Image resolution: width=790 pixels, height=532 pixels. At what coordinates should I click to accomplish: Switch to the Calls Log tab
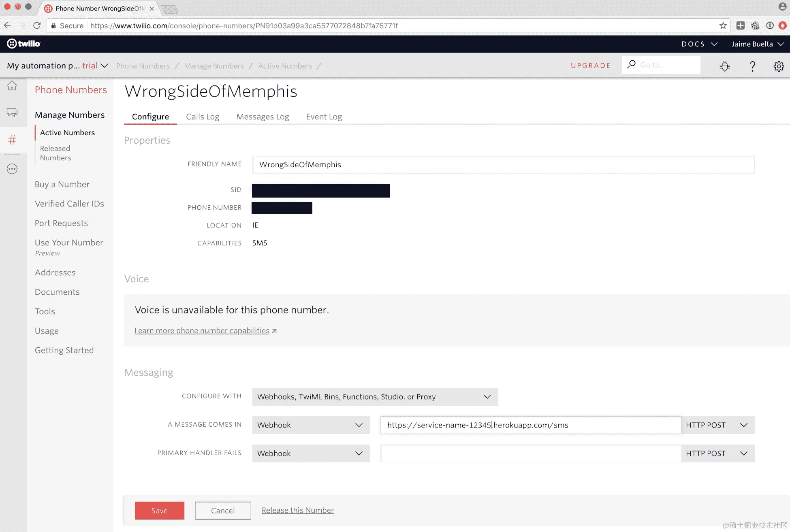[203, 117]
